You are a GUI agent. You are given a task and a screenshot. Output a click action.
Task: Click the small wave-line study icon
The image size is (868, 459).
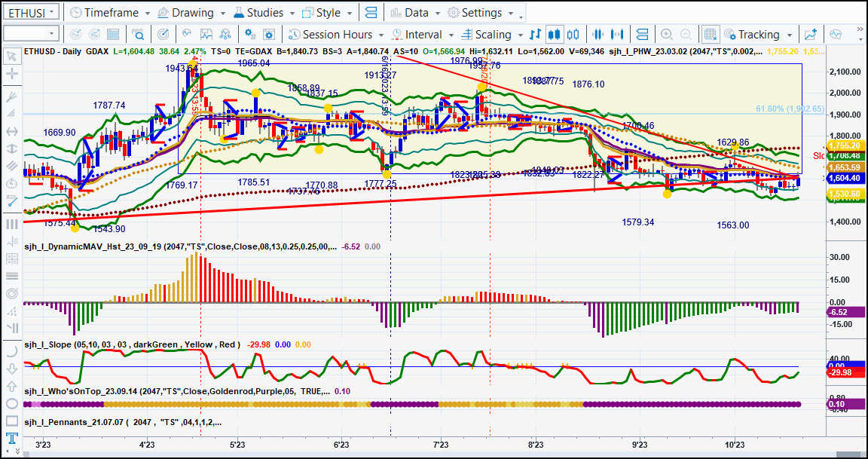187,35
